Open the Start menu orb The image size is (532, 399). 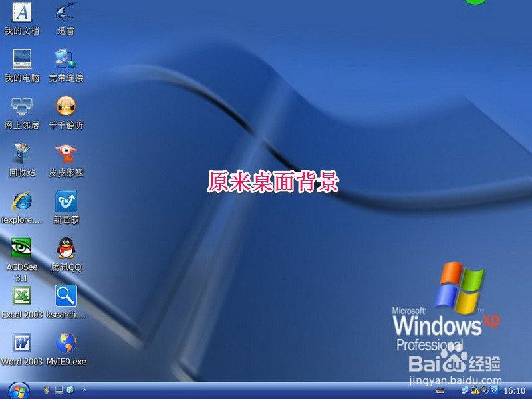[19, 391]
